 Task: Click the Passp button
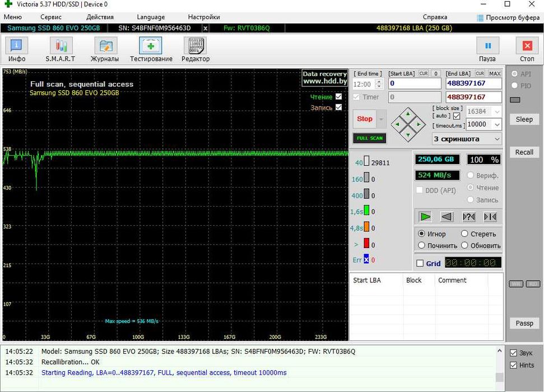point(524,323)
